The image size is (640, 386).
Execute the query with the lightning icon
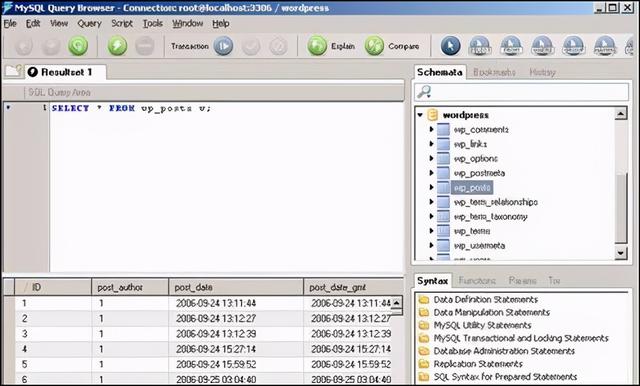[118, 46]
